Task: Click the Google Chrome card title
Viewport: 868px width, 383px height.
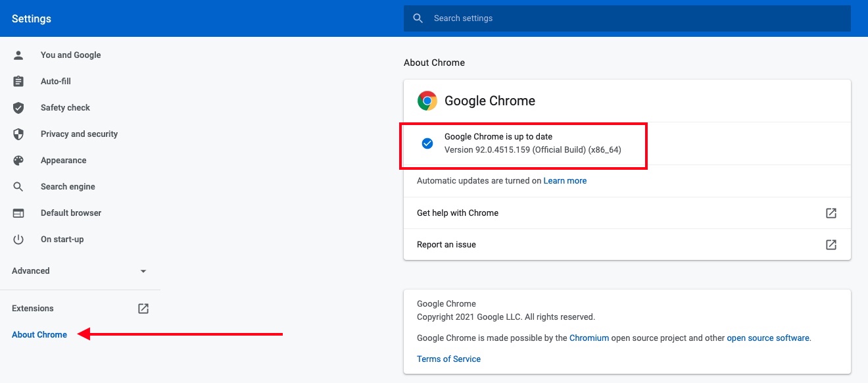Action: pyautogui.click(x=490, y=101)
